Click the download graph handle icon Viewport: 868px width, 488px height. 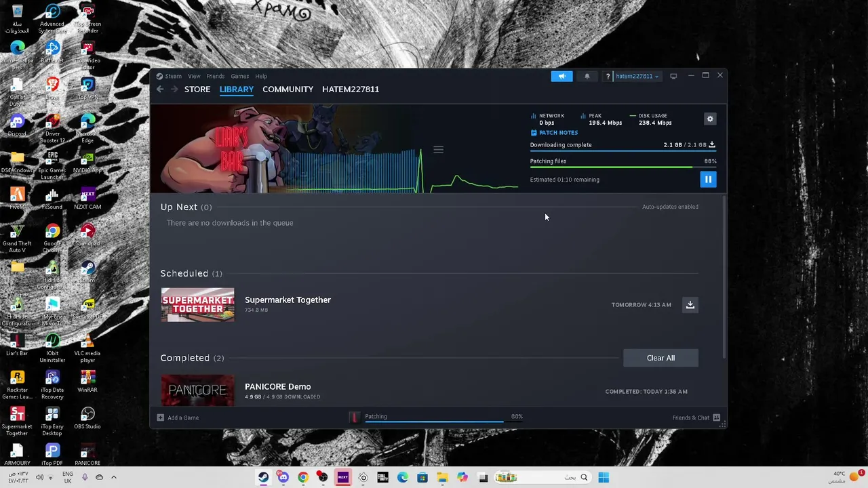[x=438, y=150]
